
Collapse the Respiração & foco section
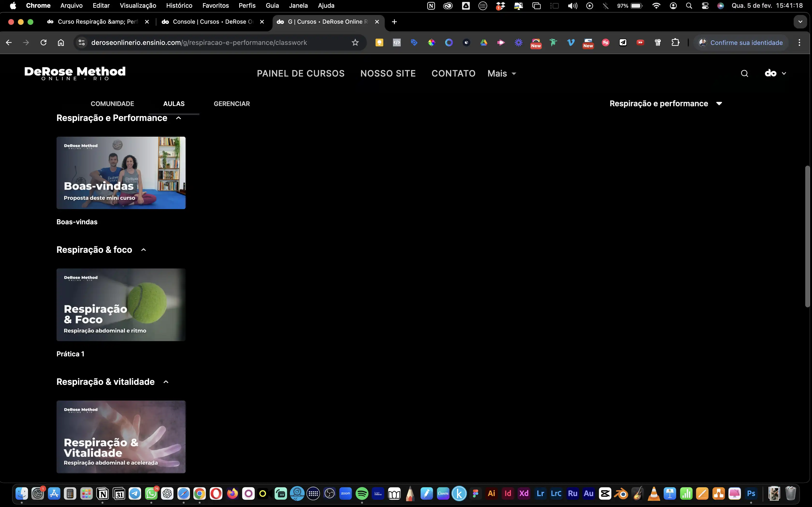[144, 250]
